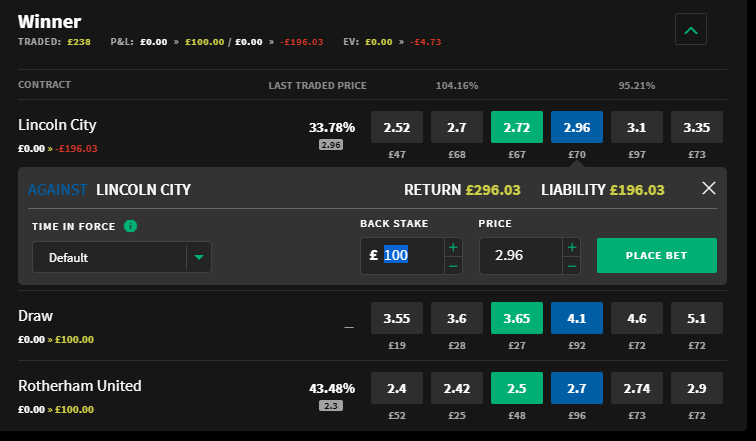Close the Against Lincoln City bet slip
The height and width of the screenshot is (441, 756).
[708, 188]
